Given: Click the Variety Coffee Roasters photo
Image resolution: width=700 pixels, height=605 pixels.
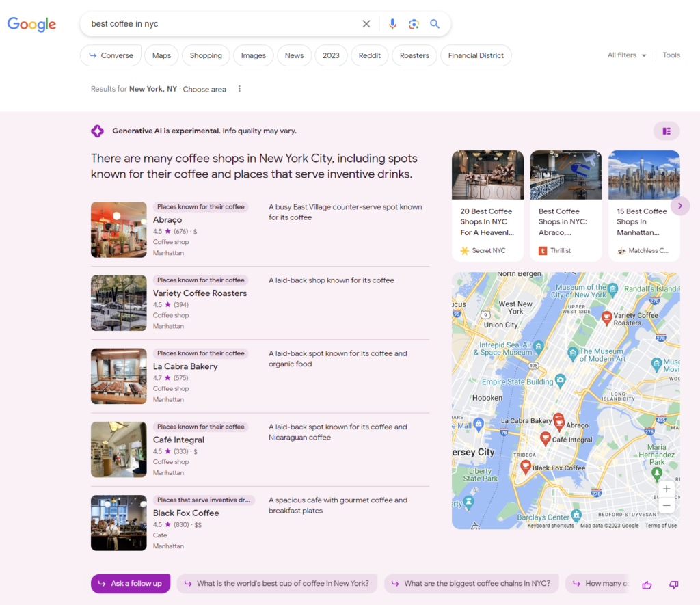Looking at the screenshot, I should (119, 303).
